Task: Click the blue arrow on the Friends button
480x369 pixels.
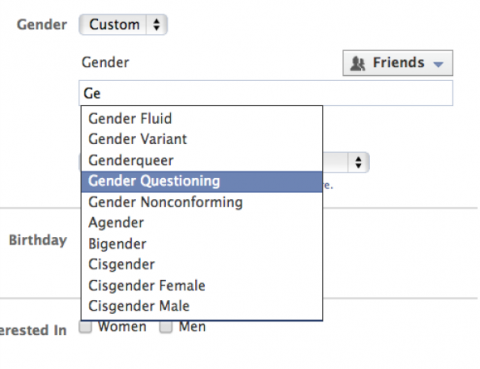Action: [x=438, y=64]
